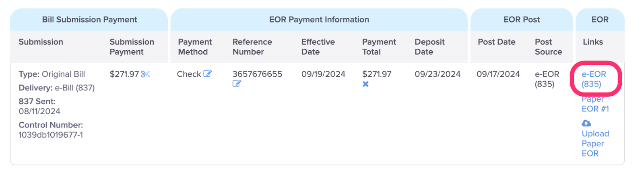Image resolution: width=644 pixels, height=173 pixels.
Task: Click the post date 09/17/2024
Action: pyautogui.click(x=498, y=74)
